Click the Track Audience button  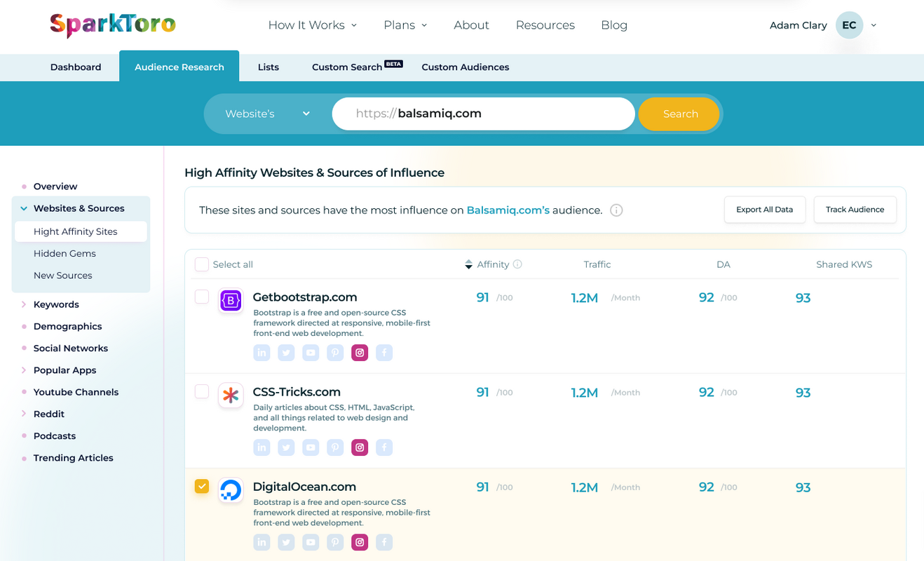855,210
